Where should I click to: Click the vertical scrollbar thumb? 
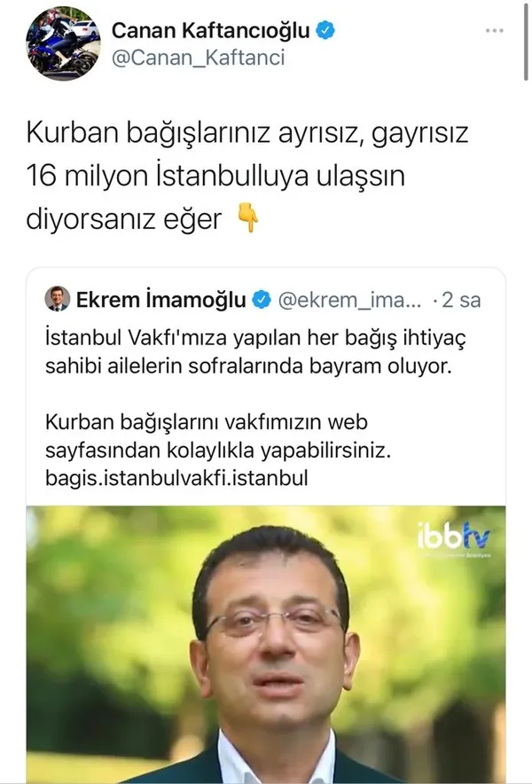[526, 42]
